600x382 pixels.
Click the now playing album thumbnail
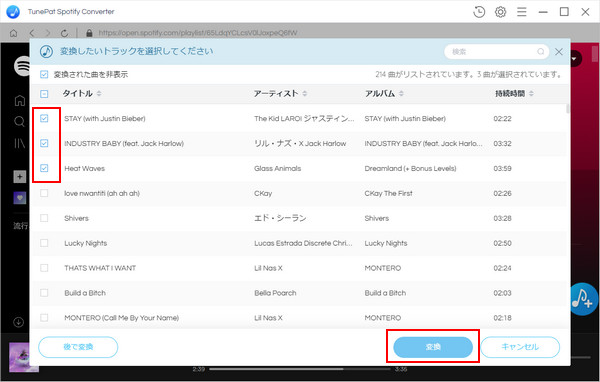pos(23,357)
